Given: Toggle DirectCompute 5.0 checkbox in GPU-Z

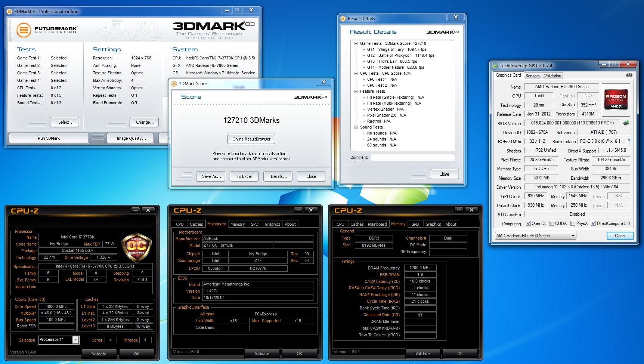Looking at the screenshot, I should tap(593, 223).
